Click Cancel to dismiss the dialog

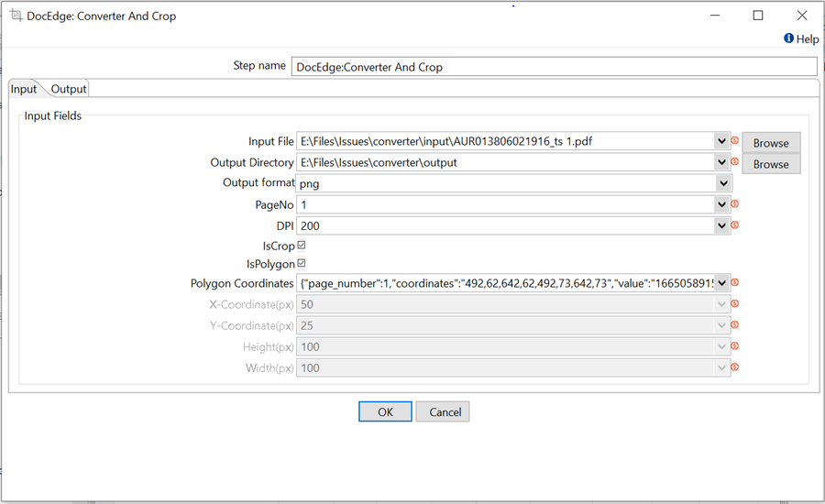(445, 412)
